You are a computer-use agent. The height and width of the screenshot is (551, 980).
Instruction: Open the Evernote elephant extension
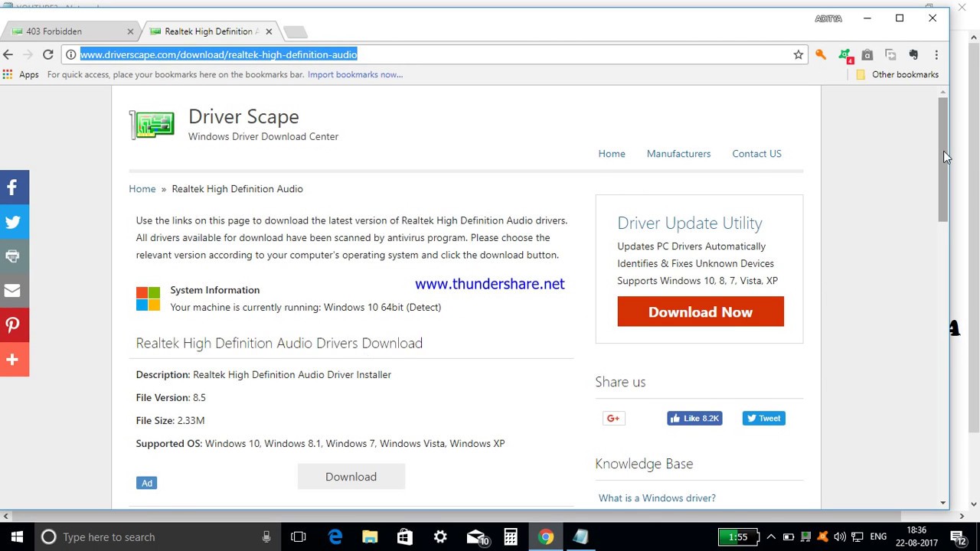click(x=913, y=54)
